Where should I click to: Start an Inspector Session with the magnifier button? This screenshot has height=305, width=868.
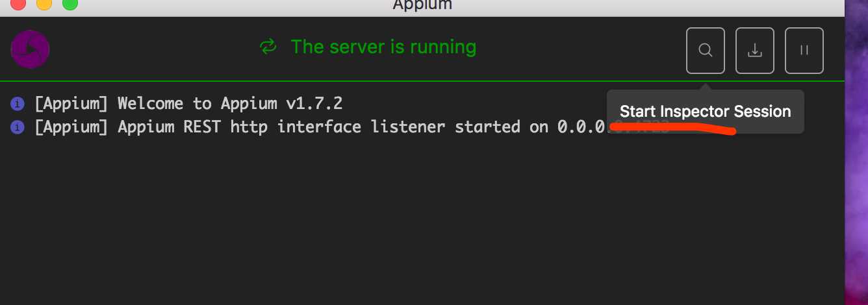coord(705,50)
